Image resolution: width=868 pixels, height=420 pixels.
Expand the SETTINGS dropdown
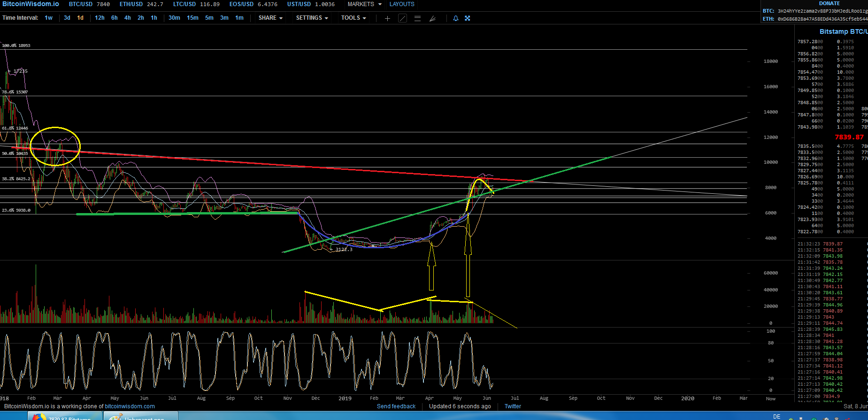312,18
